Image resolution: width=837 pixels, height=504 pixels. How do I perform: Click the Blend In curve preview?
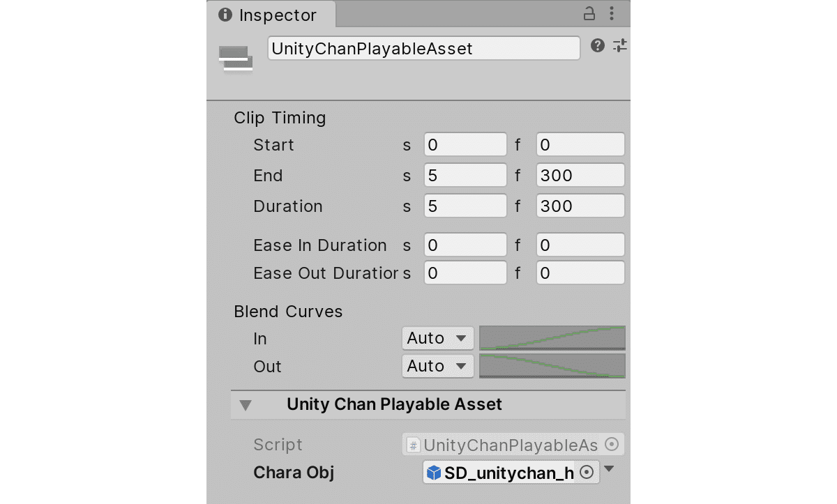click(552, 338)
